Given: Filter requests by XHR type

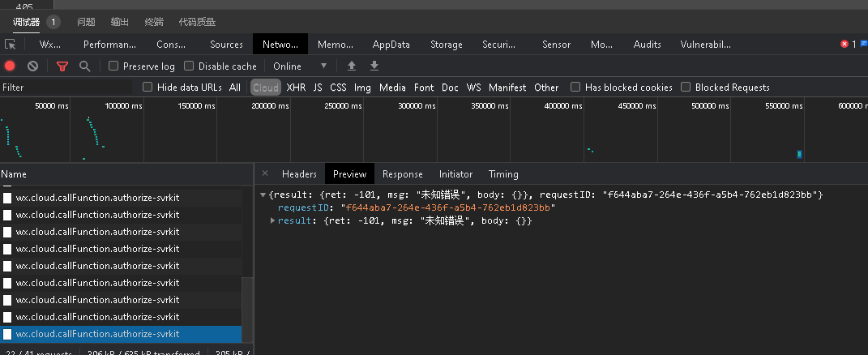Looking at the screenshot, I should click(296, 88).
